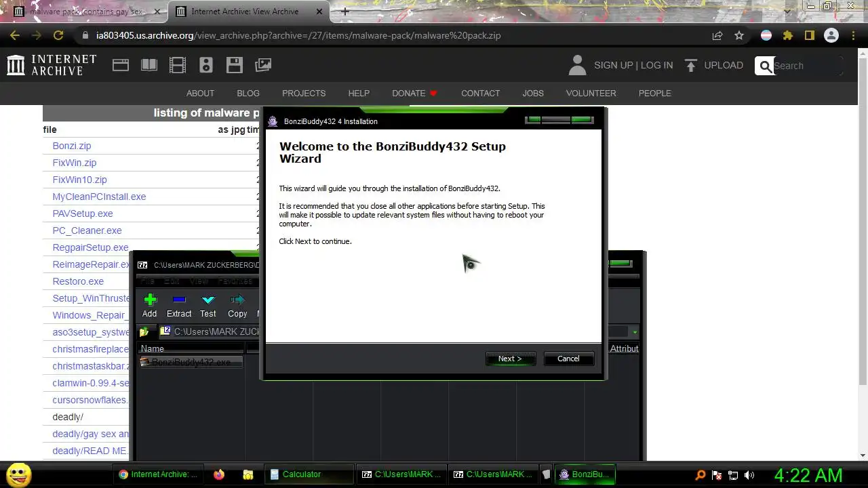The height and width of the screenshot is (488, 868).
Task: Click Next in the BonziBuddy432 installer
Action: pos(511,359)
